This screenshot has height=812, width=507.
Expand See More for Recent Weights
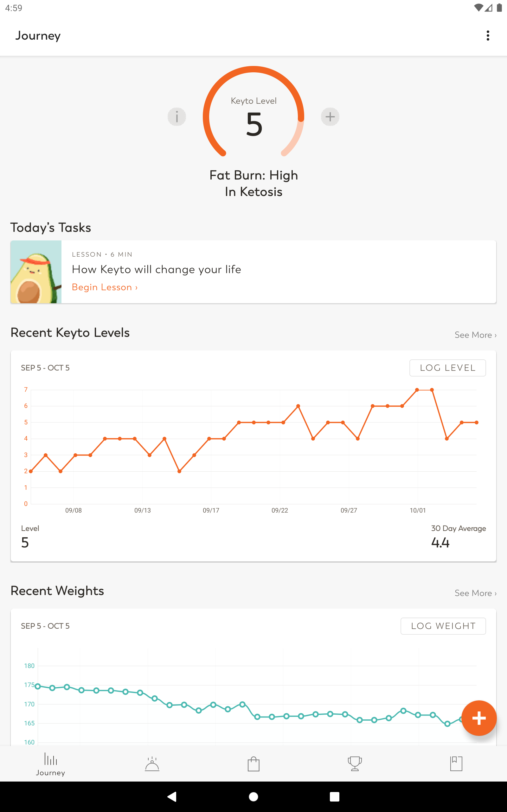coord(475,593)
